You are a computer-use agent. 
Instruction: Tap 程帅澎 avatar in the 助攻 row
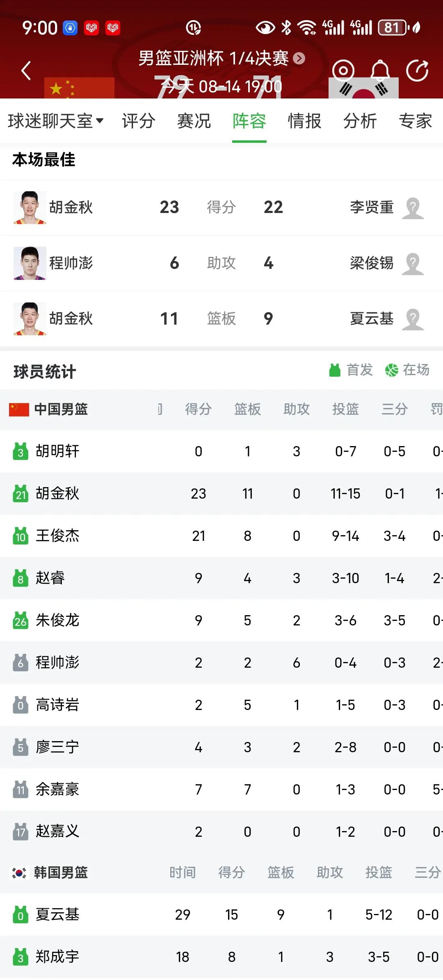click(x=30, y=263)
